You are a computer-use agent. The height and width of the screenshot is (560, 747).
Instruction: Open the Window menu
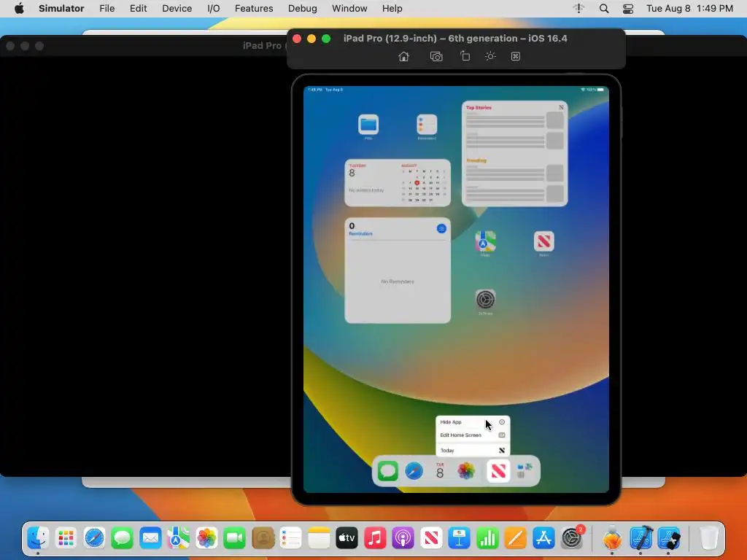tap(349, 9)
